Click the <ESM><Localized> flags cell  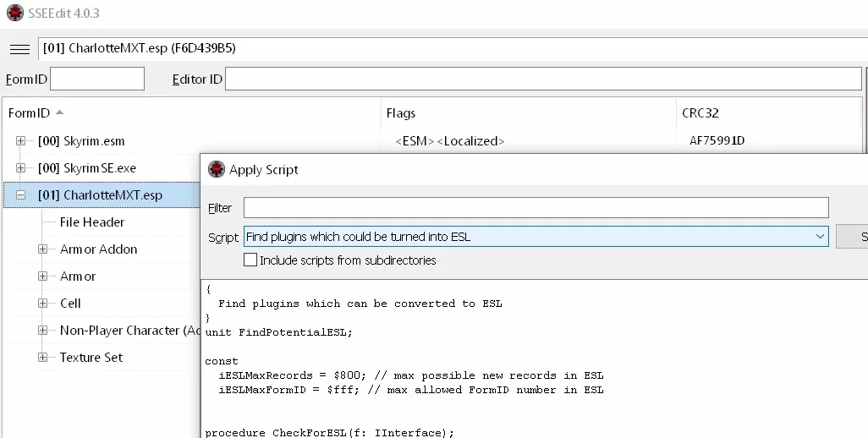coord(449,141)
